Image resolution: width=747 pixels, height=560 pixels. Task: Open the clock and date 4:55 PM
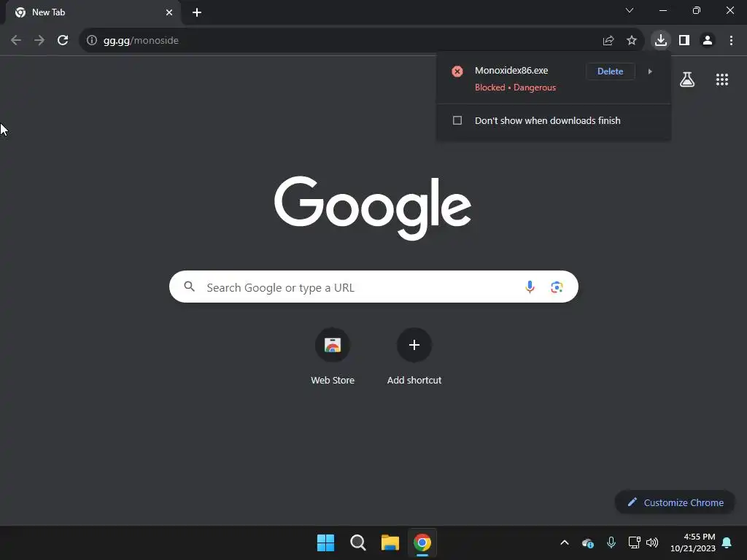tap(693, 542)
